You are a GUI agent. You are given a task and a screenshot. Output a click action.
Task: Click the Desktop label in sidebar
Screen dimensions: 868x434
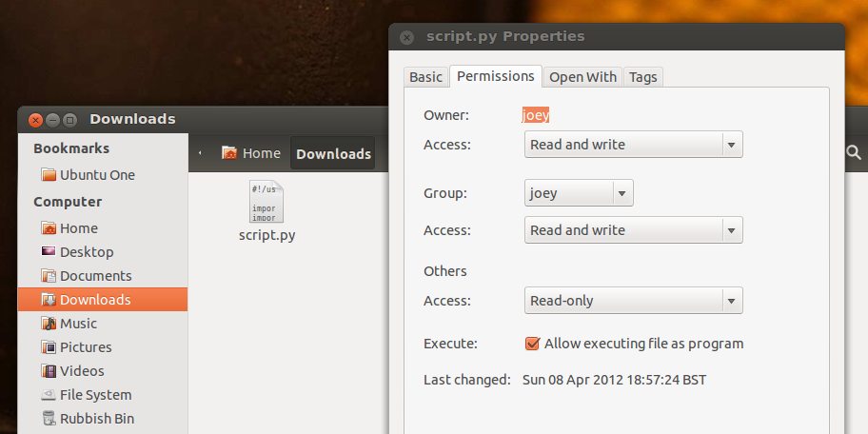click(87, 252)
